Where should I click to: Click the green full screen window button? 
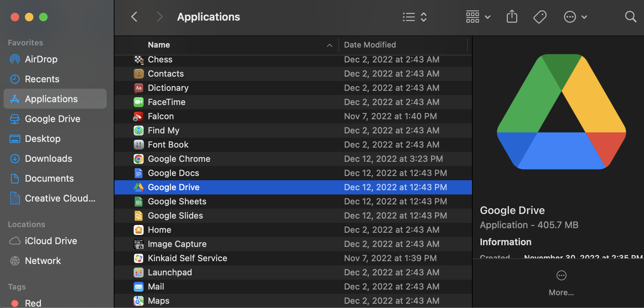click(x=43, y=17)
